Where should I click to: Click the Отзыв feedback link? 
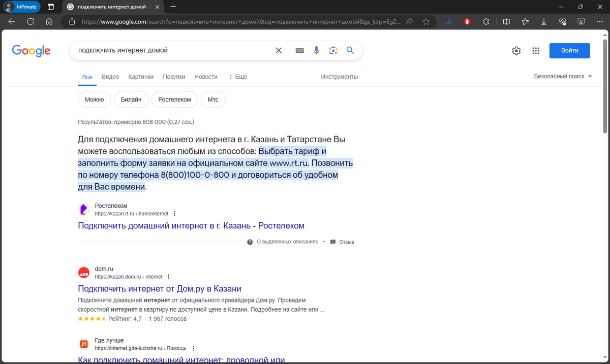(x=342, y=242)
